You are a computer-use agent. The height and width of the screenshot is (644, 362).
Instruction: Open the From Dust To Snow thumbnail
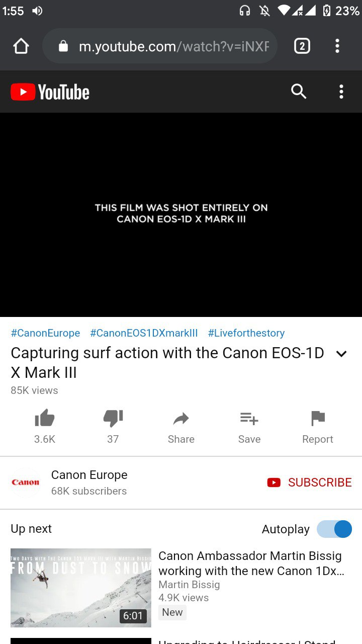pos(81,588)
